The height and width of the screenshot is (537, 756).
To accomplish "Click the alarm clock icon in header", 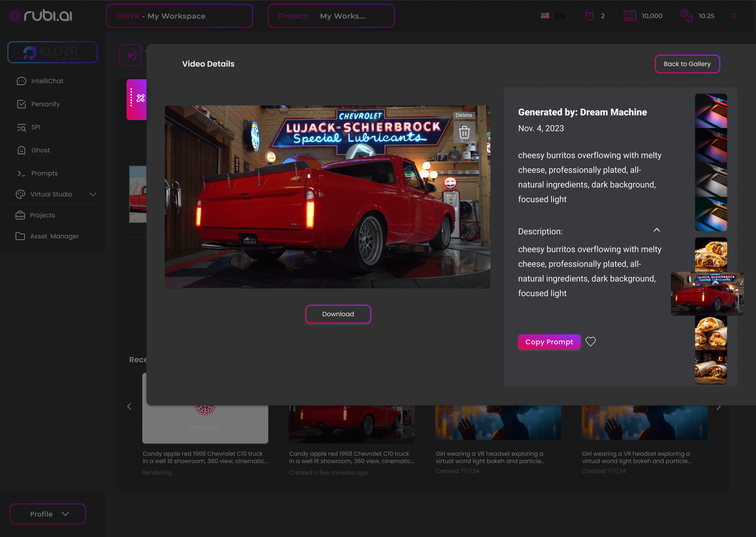I will pos(589,16).
